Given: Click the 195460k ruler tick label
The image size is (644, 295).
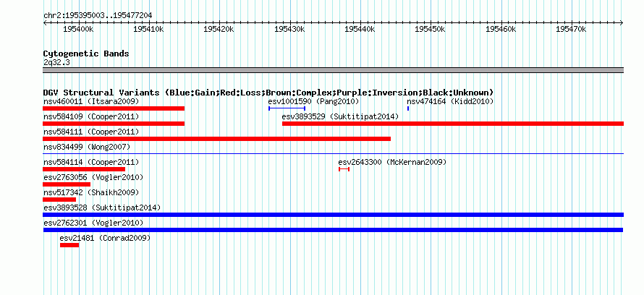Looking at the screenshot, I should coord(501,30).
